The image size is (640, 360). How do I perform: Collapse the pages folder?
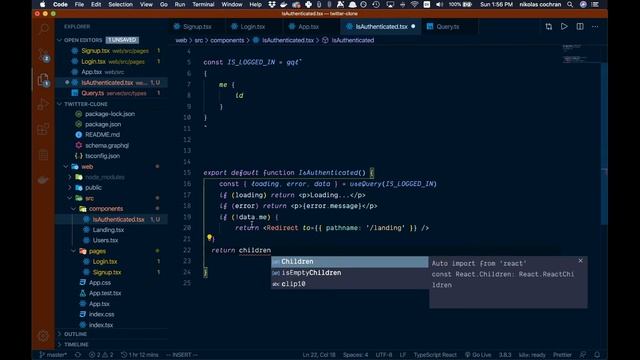[x=73, y=251]
